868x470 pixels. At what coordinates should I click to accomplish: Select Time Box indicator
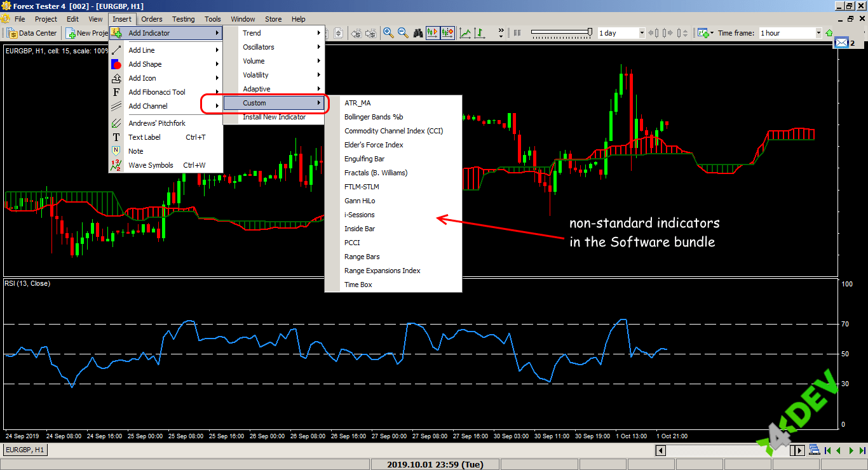point(393,285)
